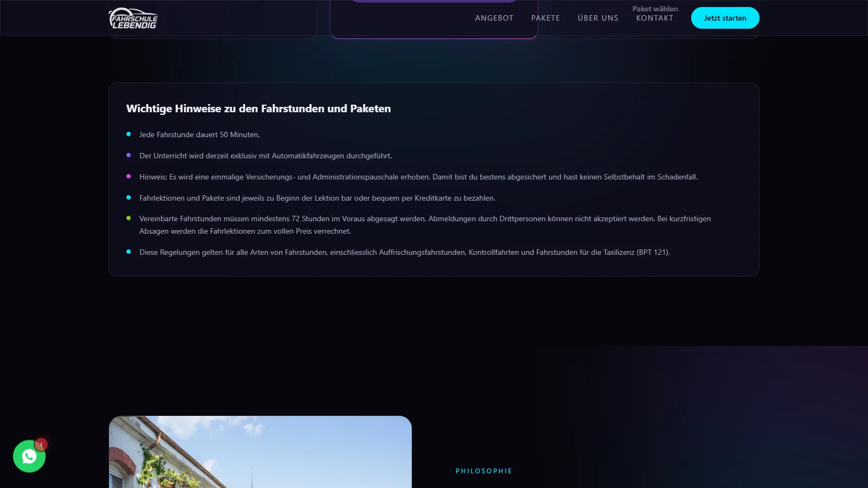
Task: Click the PHILOSOPHIE section label
Action: coord(484,471)
